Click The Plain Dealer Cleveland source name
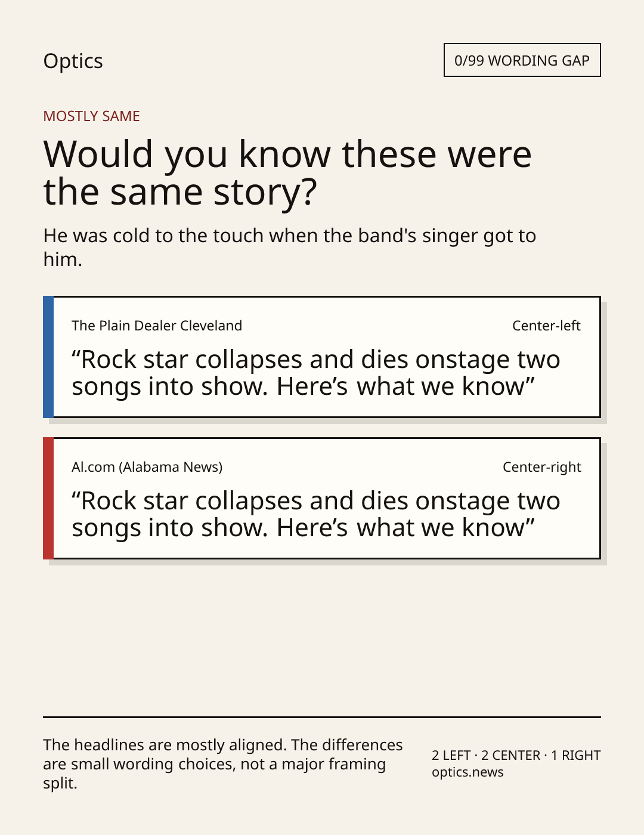Image resolution: width=644 pixels, height=835 pixels. (157, 326)
